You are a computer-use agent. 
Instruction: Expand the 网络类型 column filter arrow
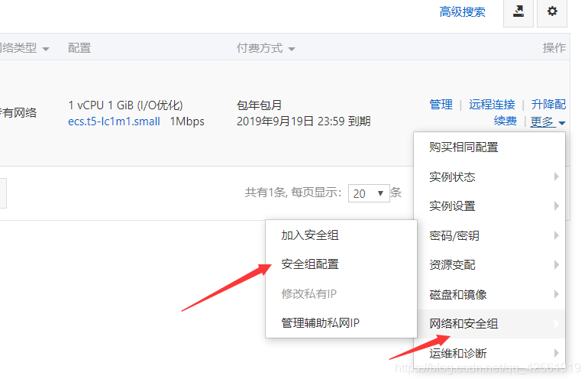point(46,49)
